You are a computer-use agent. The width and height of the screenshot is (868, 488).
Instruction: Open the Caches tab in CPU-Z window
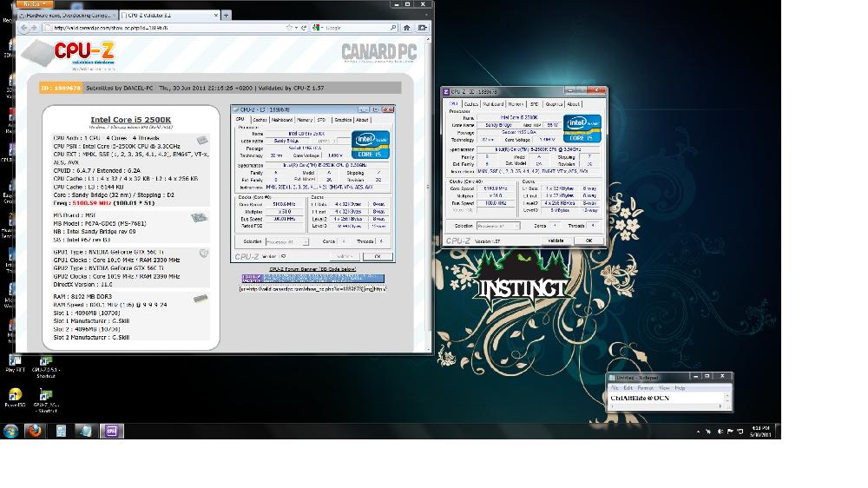pyautogui.click(x=471, y=103)
